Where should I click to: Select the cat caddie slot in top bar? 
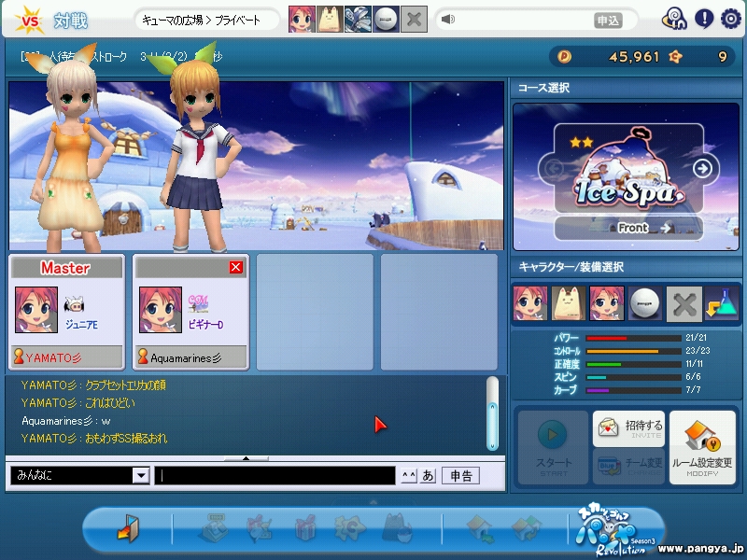(x=330, y=19)
